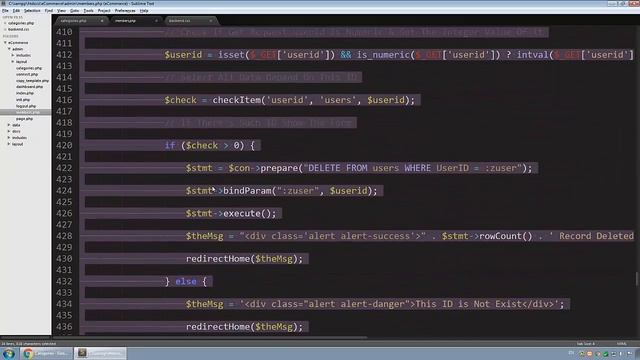Screen dimensions: 640x360
Task: Click 'DELETE FROM users' query string
Action: tap(353, 168)
